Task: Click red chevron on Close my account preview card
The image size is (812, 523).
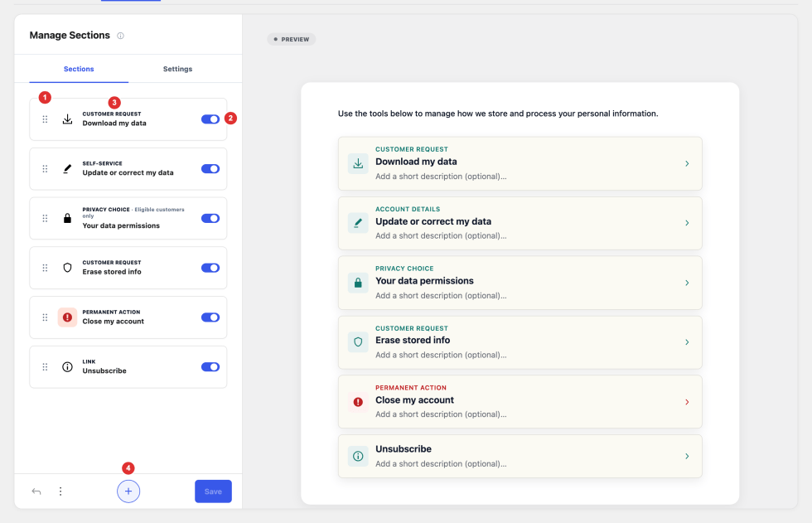Action: point(687,402)
